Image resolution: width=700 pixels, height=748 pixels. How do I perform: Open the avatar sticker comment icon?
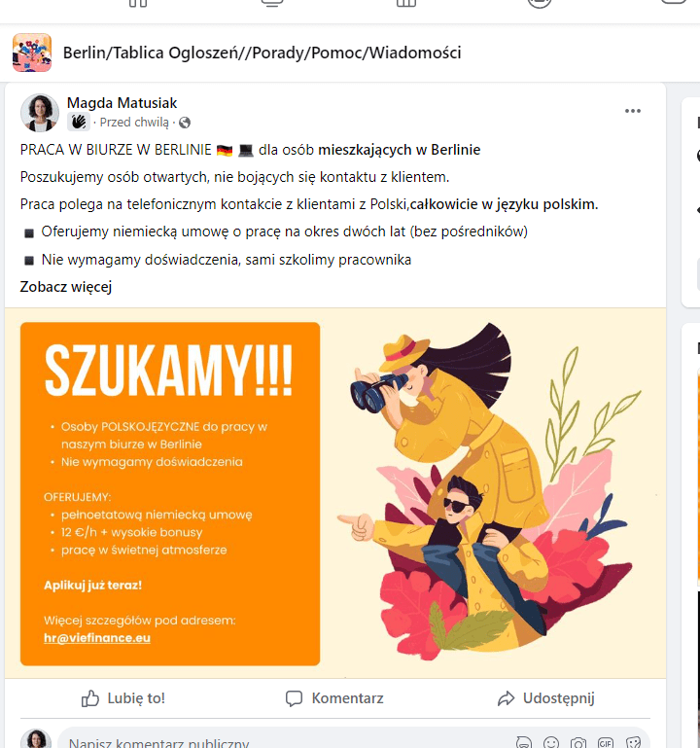pyautogui.click(x=524, y=742)
